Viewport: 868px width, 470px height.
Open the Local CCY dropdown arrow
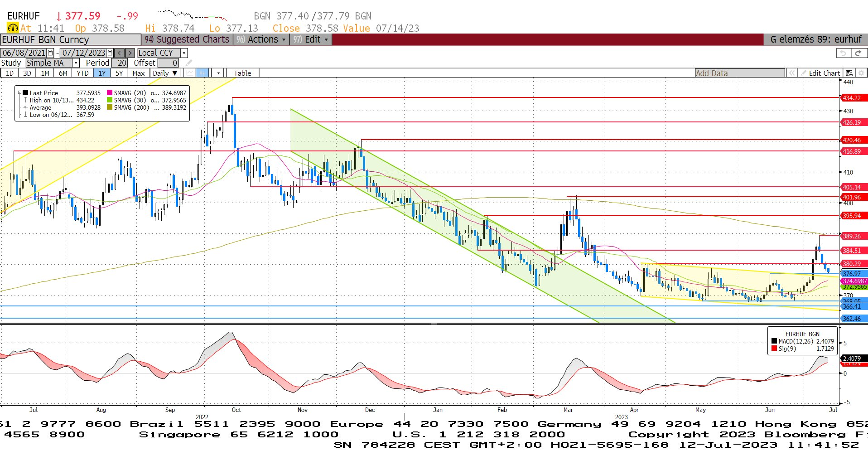[x=184, y=53]
